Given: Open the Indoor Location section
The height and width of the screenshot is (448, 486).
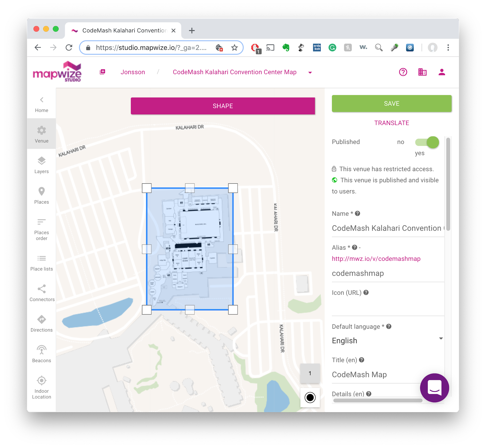Looking at the screenshot, I should pyautogui.click(x=42, y=387).
